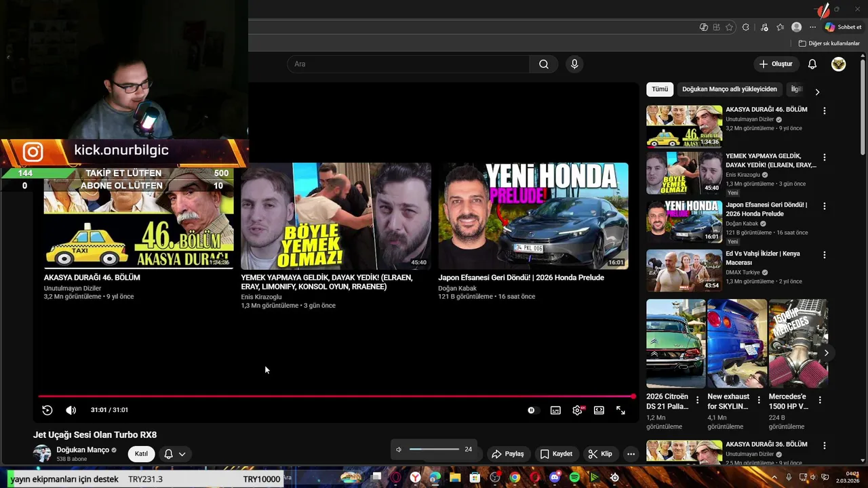The image size is (868, 488).
Task: Open Google Chrome from the taskbar
Action: click(515, 478)
